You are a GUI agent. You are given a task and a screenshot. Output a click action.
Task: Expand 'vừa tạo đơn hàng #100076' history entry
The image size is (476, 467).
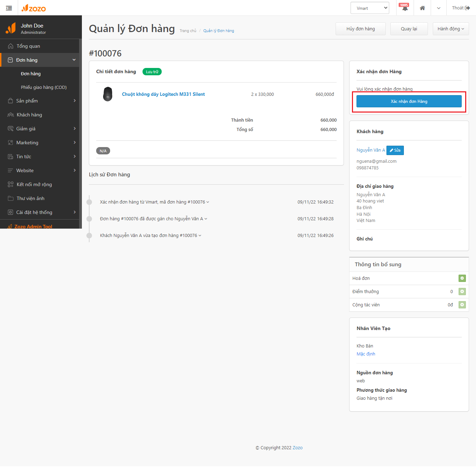[x=151, y=235]
